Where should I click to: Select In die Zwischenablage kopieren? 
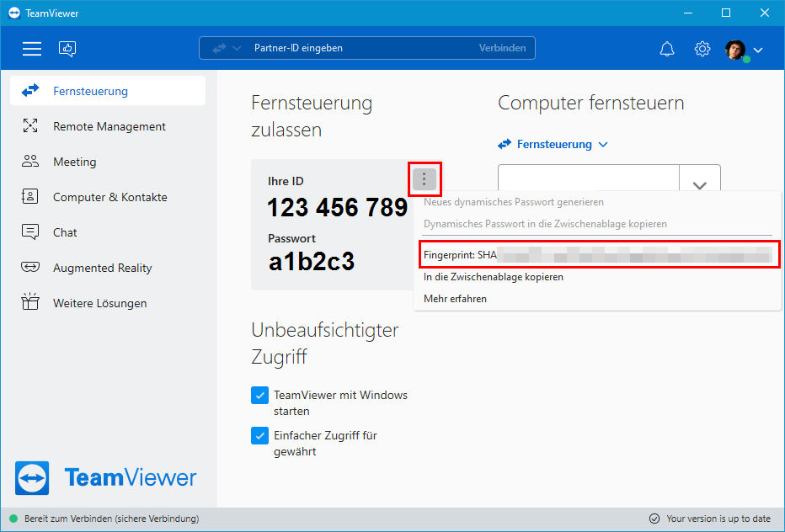[493, 277]
